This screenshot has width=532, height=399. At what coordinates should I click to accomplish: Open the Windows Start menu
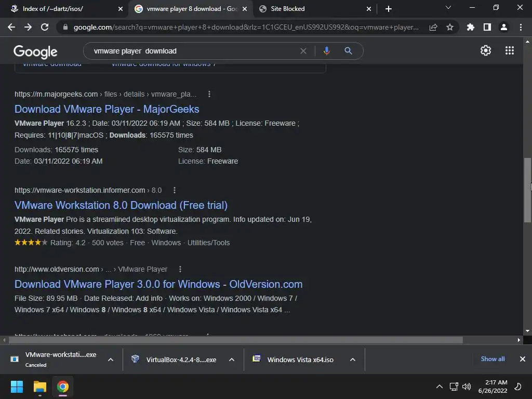pyautogui.click(x=17, y=387)
